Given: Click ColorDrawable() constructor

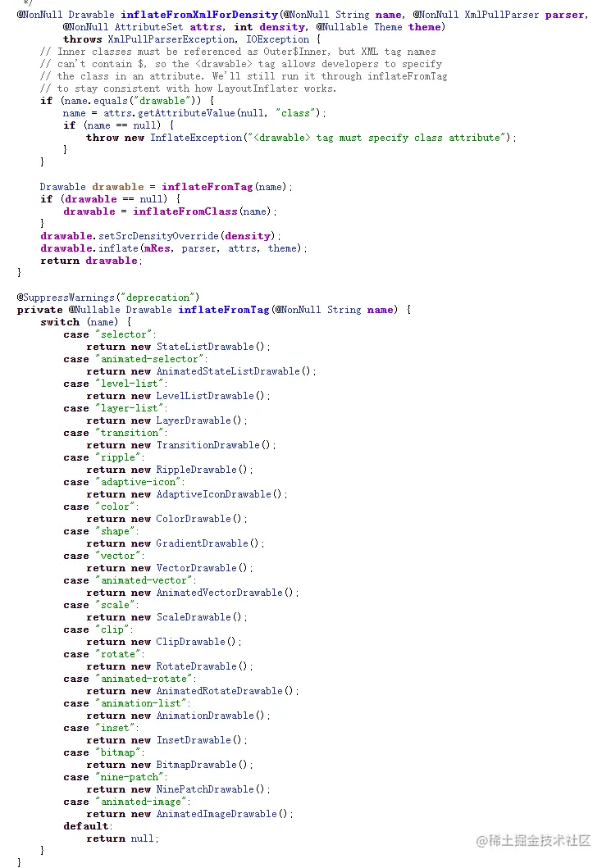Looking at the screenshot, I should (198, 519).
